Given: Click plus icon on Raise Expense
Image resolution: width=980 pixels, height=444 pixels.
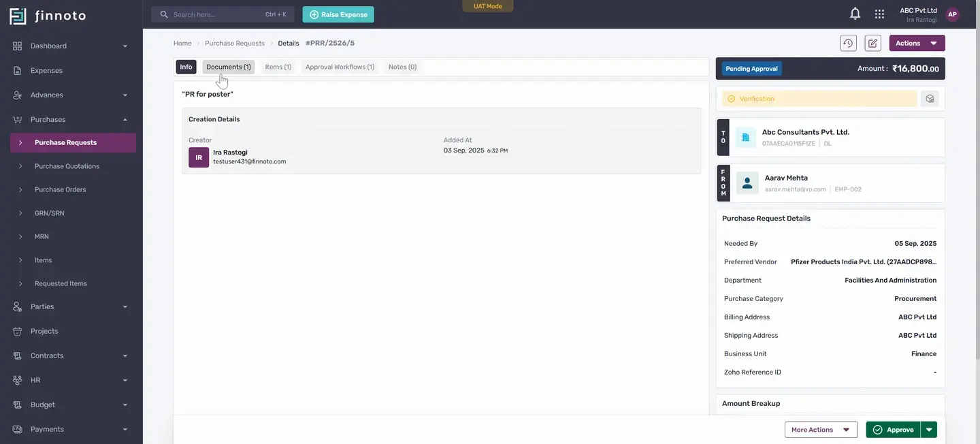Looking at the screenshot, I should click(x=314, y=14).
